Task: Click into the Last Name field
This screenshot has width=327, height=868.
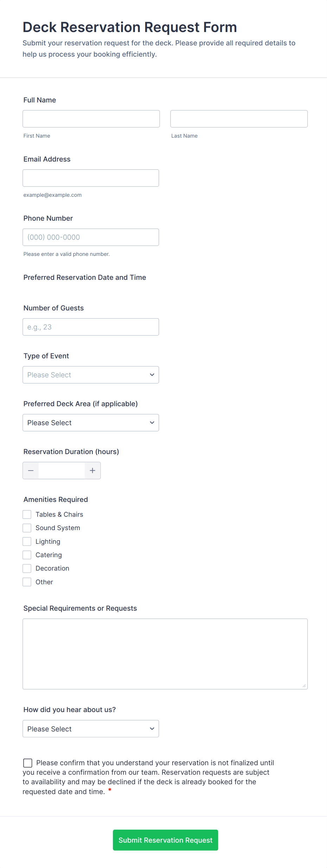Action: click(239, 119)
